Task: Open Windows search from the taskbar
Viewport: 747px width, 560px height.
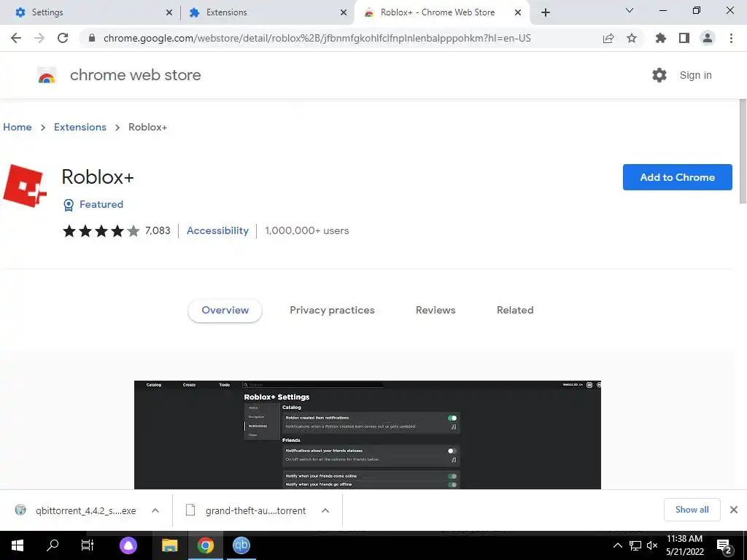Action: point(53,545)
